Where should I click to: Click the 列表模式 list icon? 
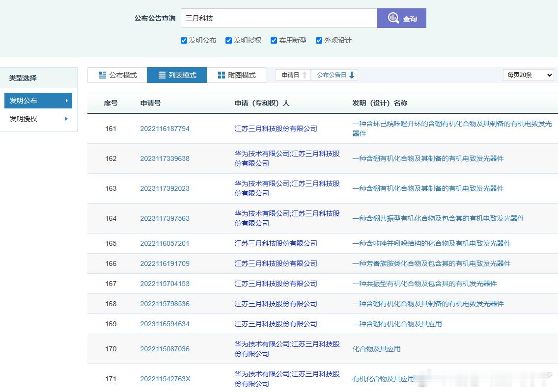coord(162,75)
